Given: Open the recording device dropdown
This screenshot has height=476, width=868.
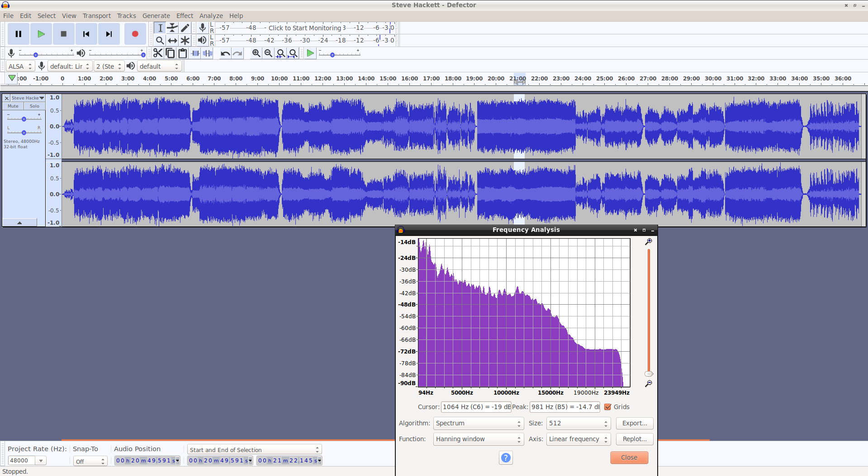Looking at the screenshot, I should (70, 66).
